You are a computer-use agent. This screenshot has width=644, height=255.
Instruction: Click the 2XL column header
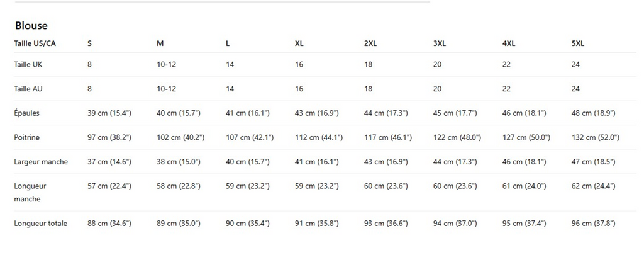pos(370,43)
